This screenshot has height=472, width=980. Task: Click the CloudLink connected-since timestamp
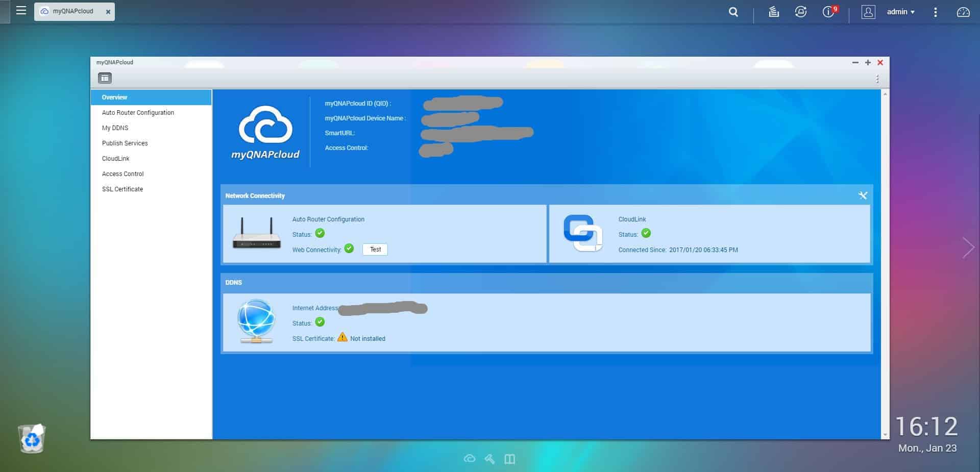tap(703, 250)
